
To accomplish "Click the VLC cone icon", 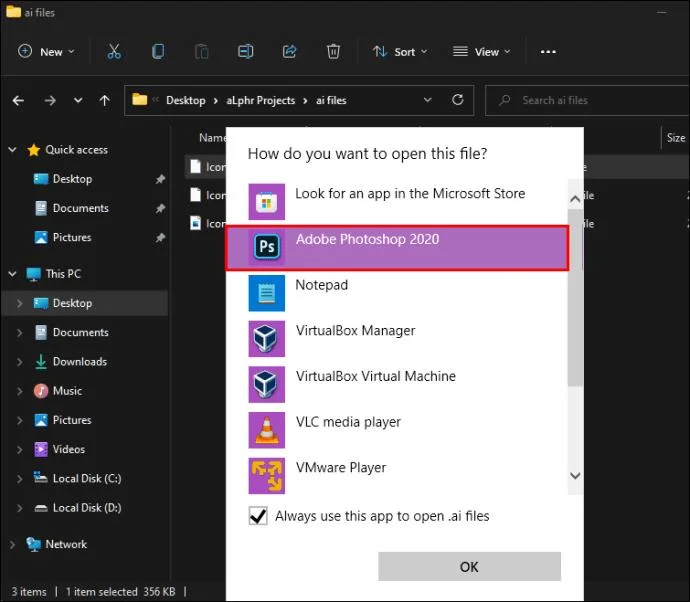I will point(267,430).
